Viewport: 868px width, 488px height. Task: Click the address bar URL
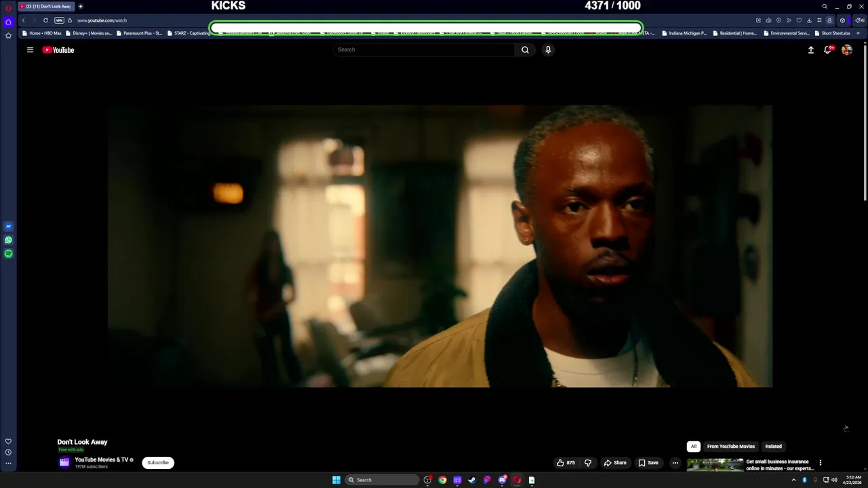(x=102, y=20)
